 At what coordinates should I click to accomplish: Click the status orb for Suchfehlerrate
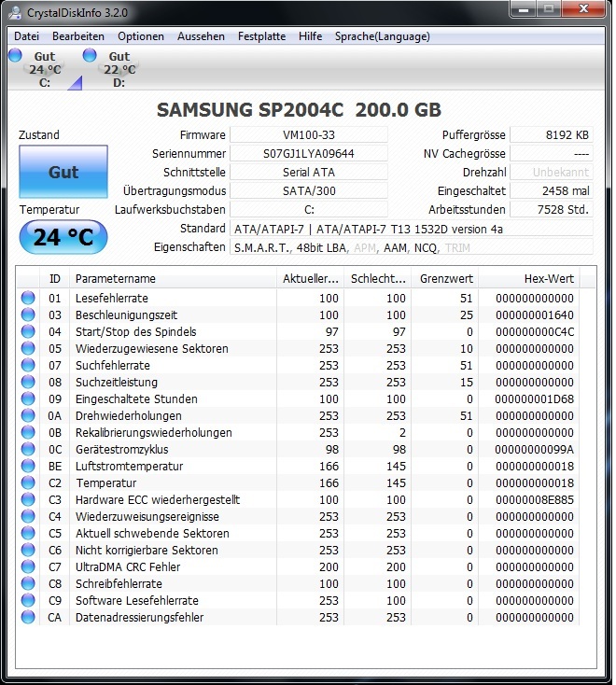coord(28,365)
